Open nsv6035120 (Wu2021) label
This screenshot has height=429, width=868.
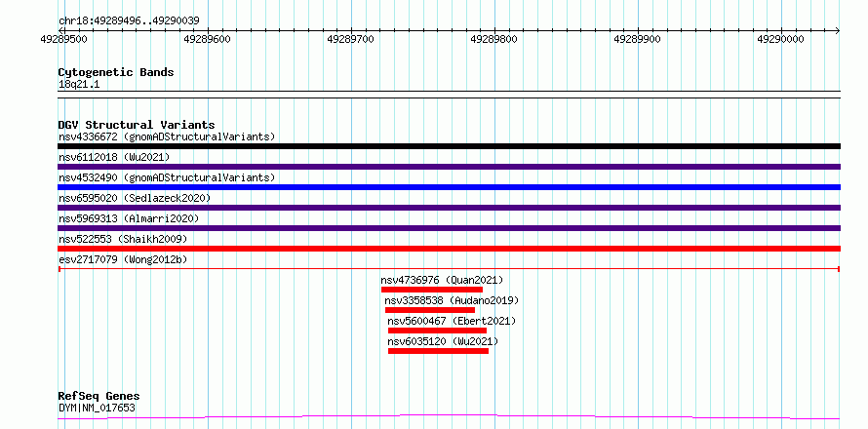[x=443, y=341]
